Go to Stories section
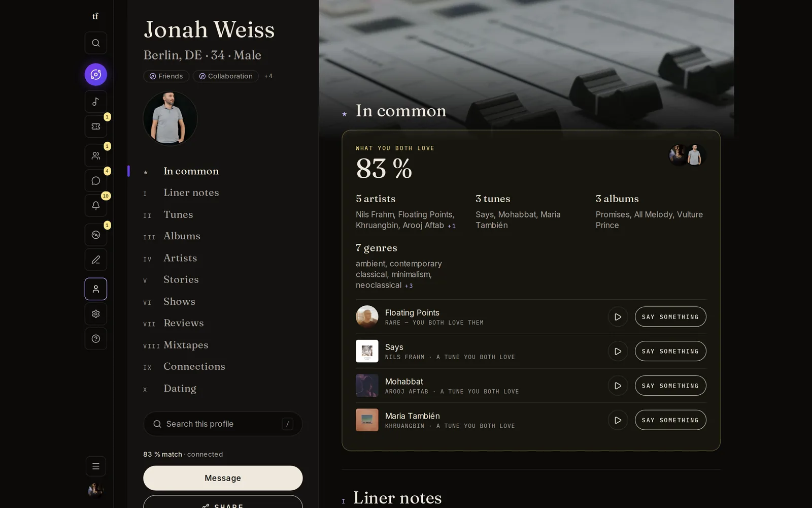The image size is (812, 508). tap(181, 280)
